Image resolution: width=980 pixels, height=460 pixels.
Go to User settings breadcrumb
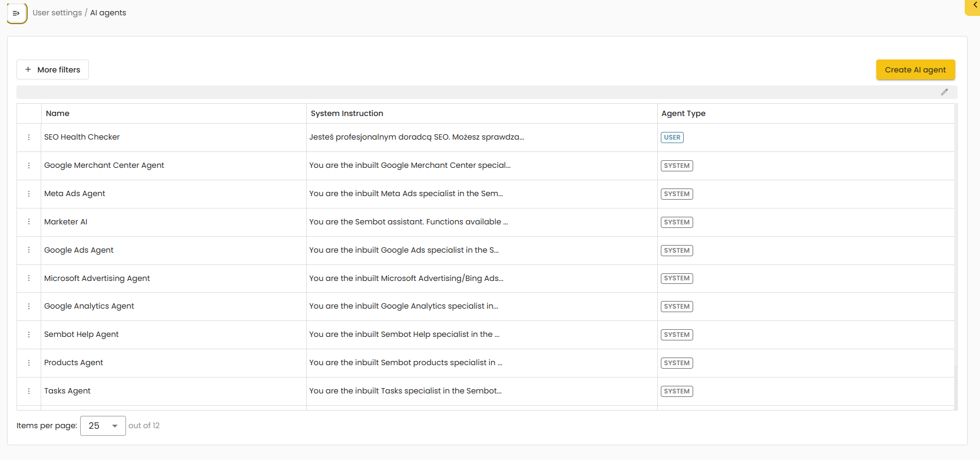pos(57,13)
